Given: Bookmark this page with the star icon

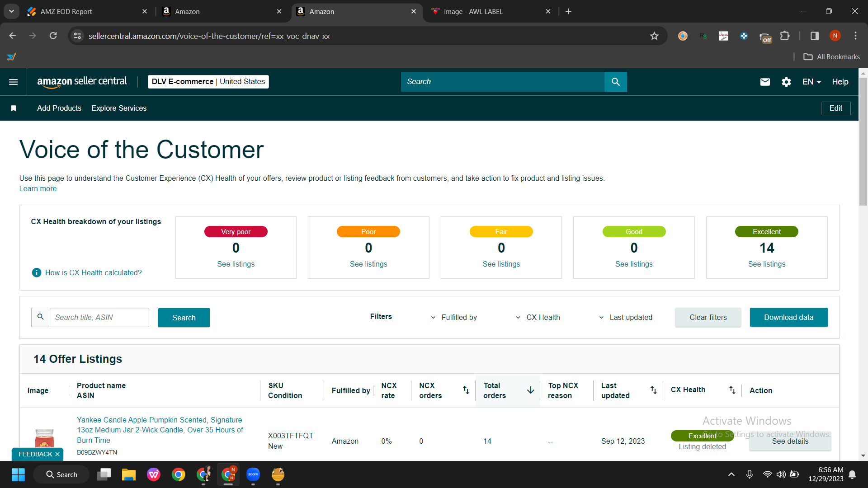Looking at the screenshot, I should click(x=654, y=36).
